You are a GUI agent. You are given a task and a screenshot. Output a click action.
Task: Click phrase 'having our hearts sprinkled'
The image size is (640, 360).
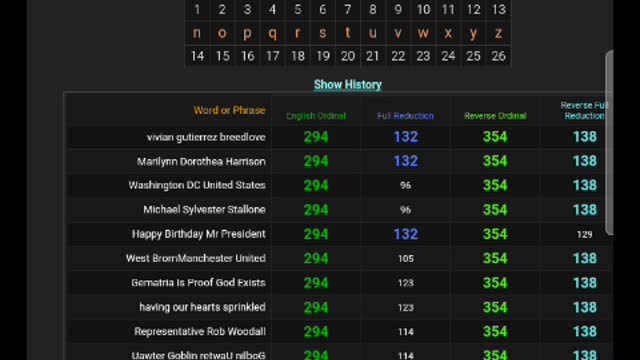(202, 307)
